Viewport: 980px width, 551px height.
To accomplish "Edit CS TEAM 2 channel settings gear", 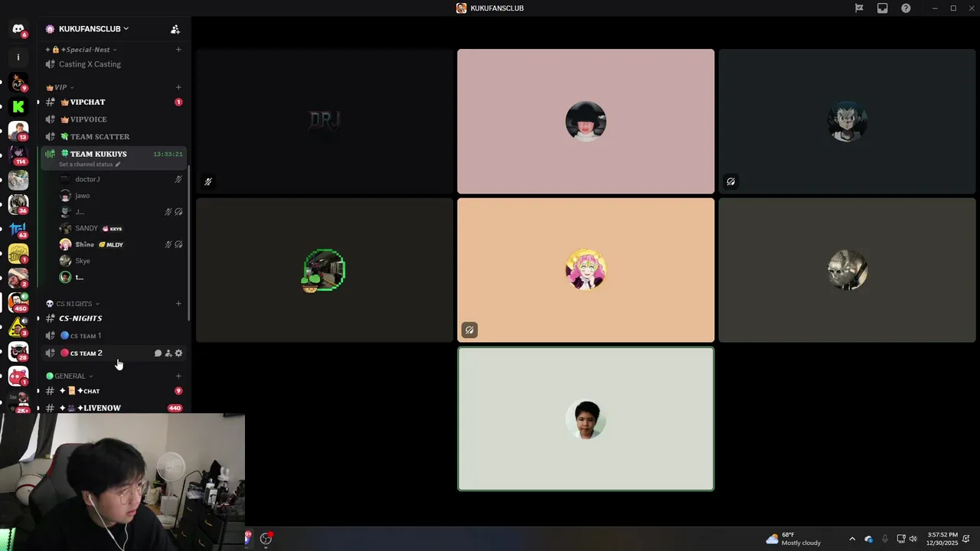I will 179,354.
